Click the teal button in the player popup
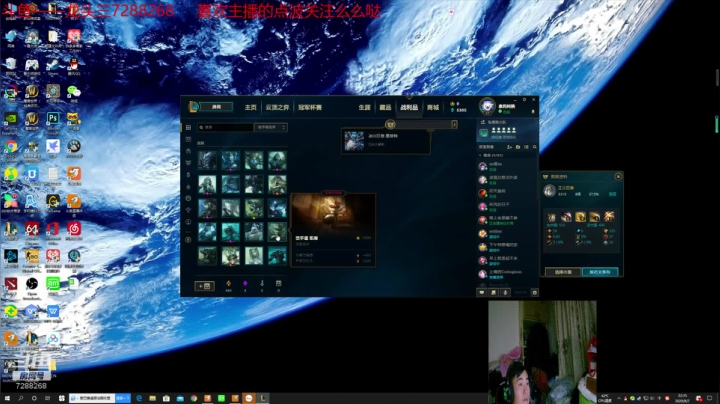 click(x=600, y=272)
